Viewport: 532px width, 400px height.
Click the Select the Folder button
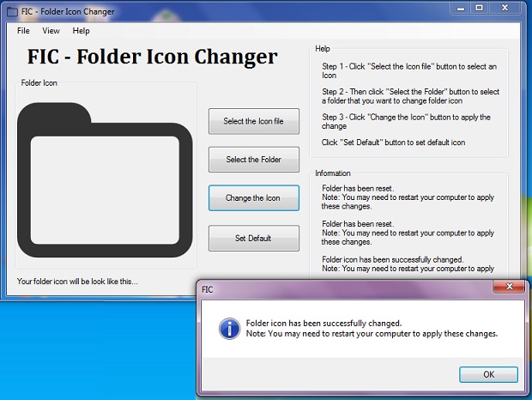254,160
